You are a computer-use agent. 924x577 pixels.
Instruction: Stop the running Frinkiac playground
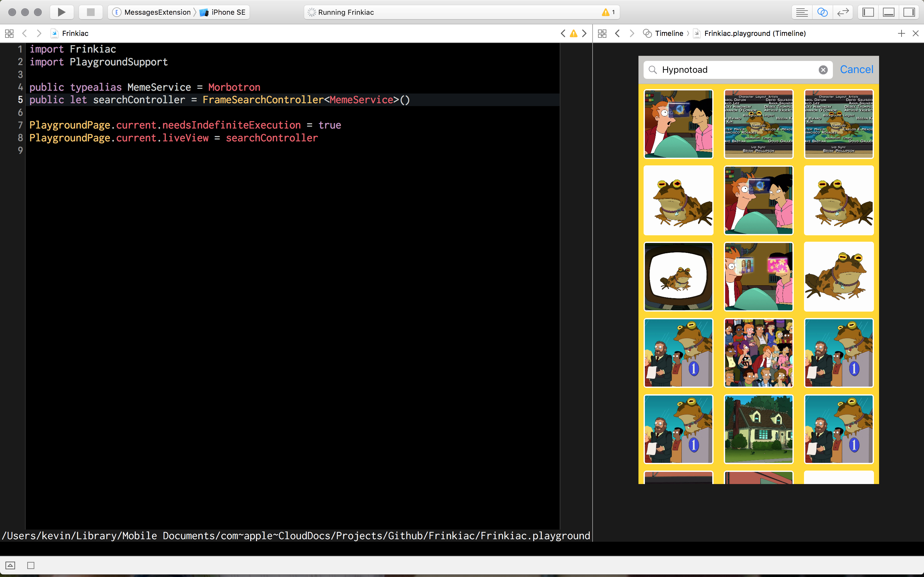90,12
